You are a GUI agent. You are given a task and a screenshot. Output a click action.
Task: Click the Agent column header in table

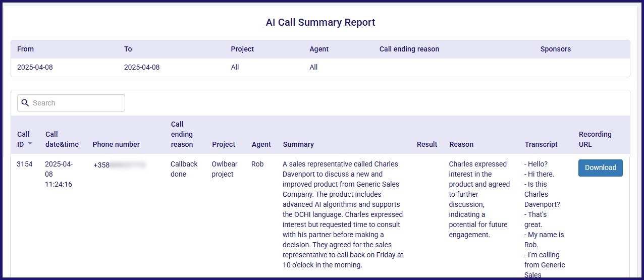click(x=261, y=144)
